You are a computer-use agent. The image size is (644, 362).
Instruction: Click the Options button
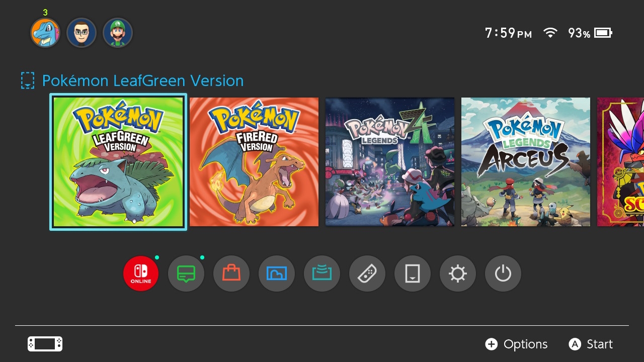(x=517, y=344)
